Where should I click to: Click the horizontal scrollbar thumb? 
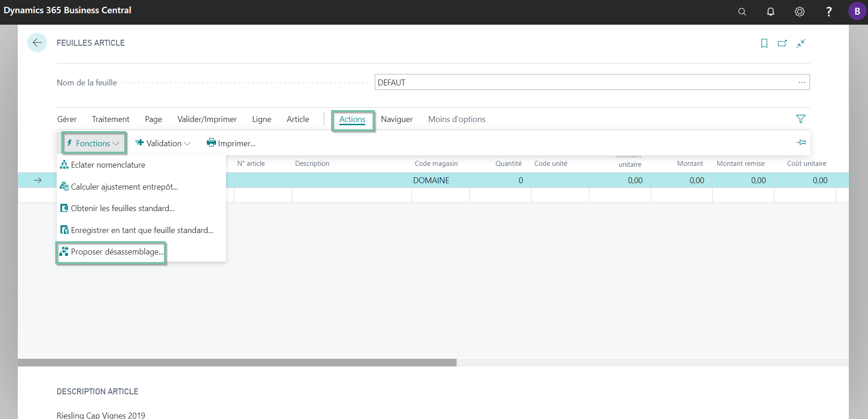point(237,362)
